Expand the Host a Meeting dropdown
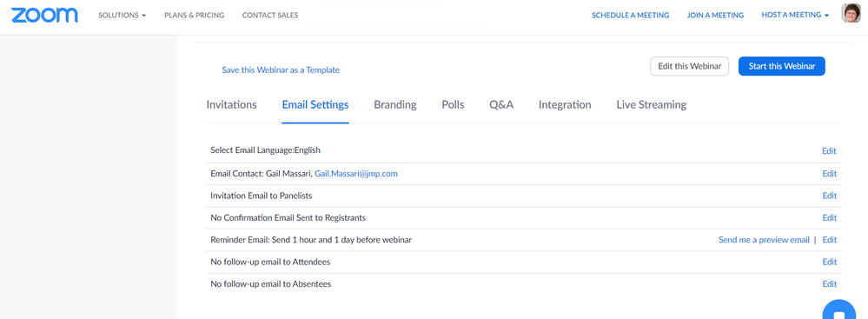The height and width of the screenshot is (319, 868). [x=795, y=15]
